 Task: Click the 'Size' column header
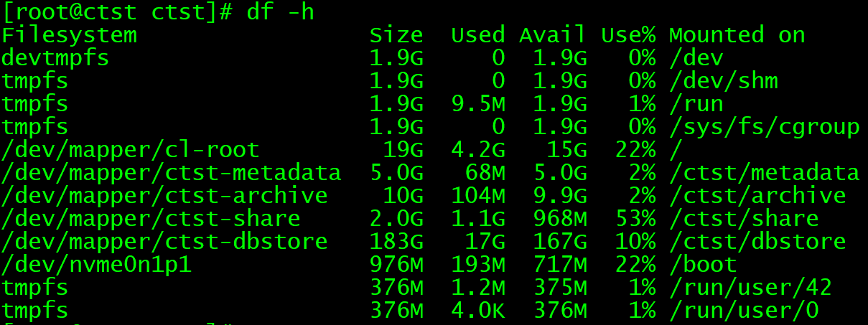[396, 35]
